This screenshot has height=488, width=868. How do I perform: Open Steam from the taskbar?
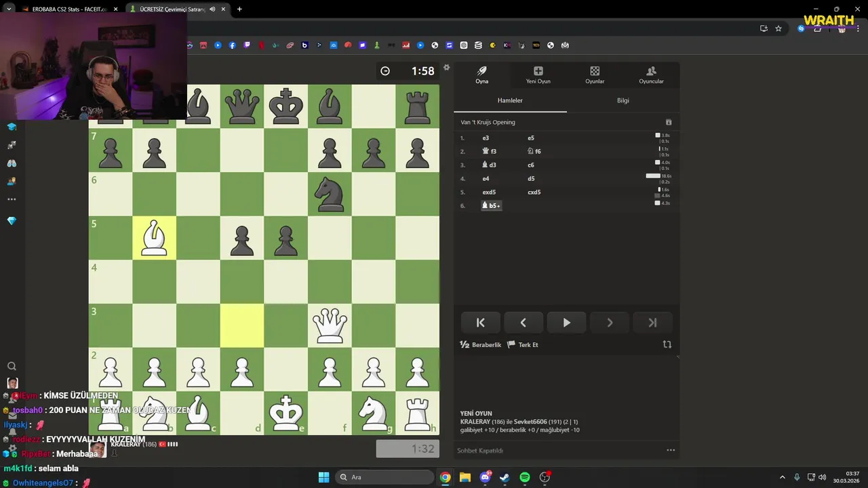[505, 477]
